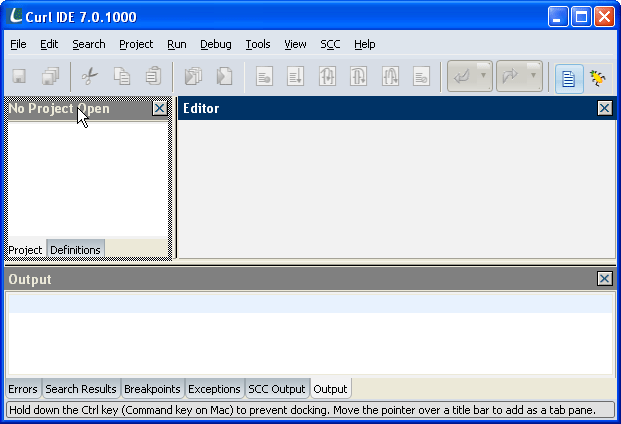The image size is (621, 424).
Task: Click the document view icon in toolbar
Action: point(569,77)
